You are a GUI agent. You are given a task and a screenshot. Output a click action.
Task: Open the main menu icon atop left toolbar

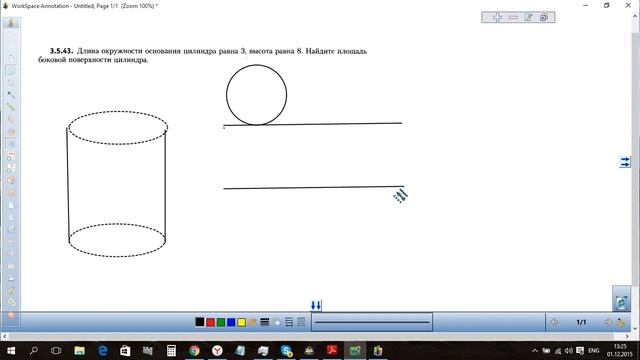coord(11,23)
